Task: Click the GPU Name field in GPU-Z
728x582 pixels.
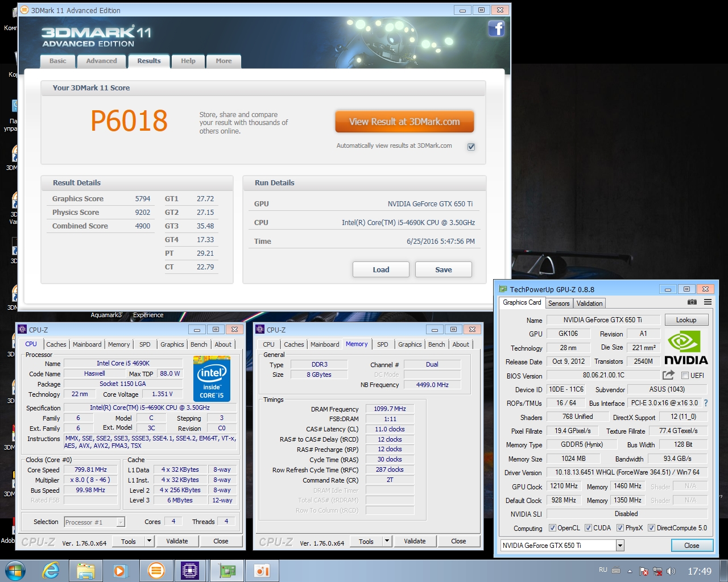Action: (x=603, y=320)
